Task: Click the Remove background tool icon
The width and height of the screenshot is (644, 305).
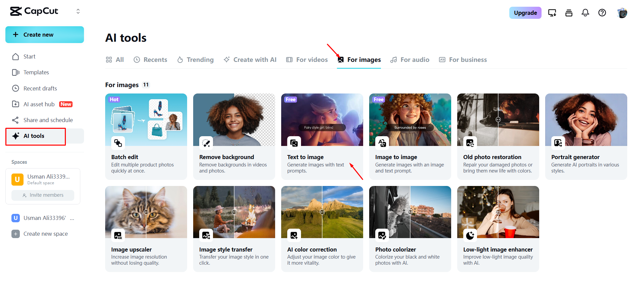Action: pos(206,143)
